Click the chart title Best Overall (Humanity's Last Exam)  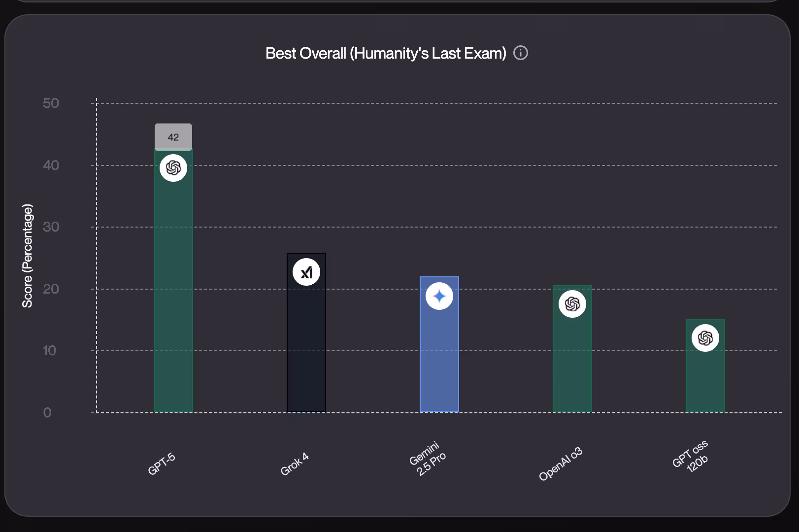(x=386, y=53)
